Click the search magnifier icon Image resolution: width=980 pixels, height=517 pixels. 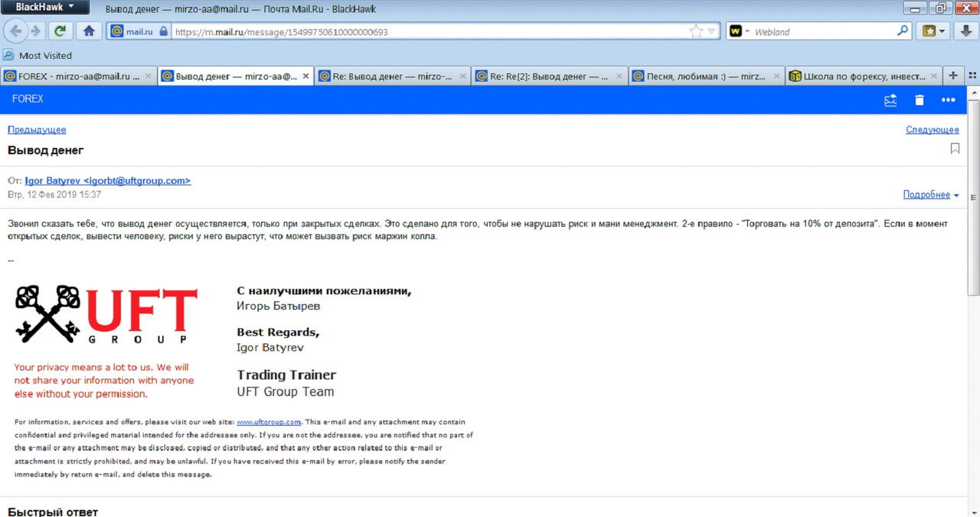click(x=903, y=31)
